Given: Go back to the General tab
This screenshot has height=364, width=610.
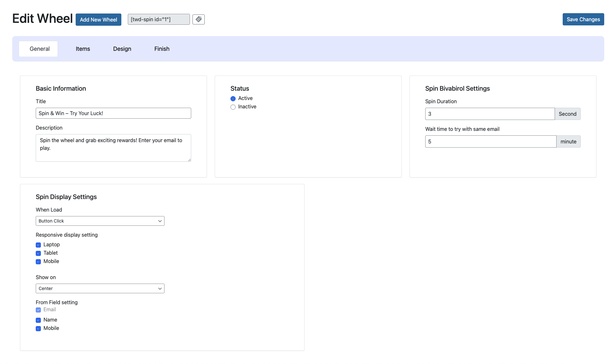Looking at the screenshot, I should [39, 49].
